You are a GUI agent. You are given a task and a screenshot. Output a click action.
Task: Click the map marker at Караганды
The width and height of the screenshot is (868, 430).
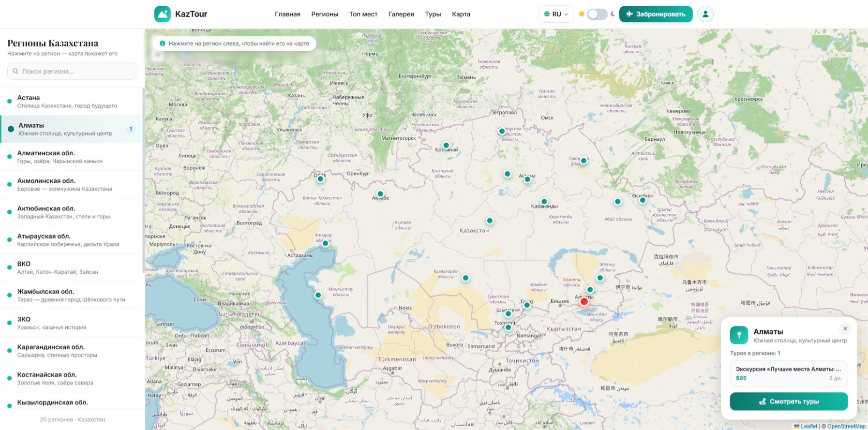(x=544, y=202)
